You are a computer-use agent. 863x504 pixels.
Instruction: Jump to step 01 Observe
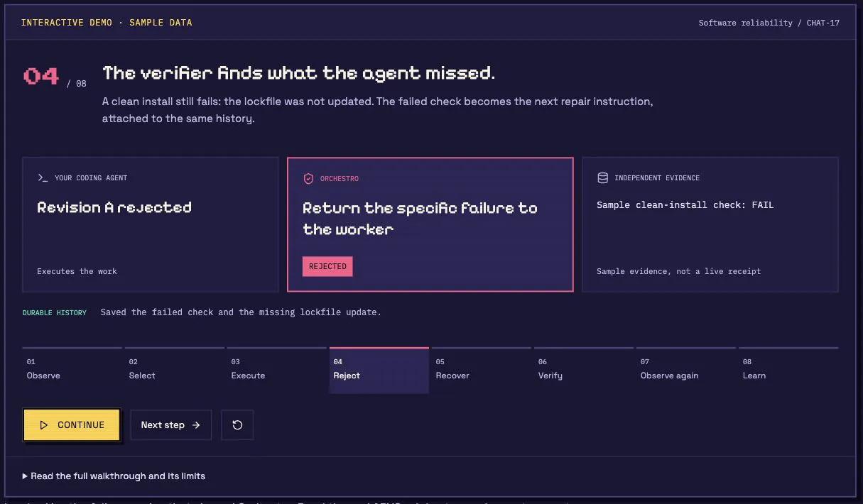pyautogui.click(x=72, y=370)
